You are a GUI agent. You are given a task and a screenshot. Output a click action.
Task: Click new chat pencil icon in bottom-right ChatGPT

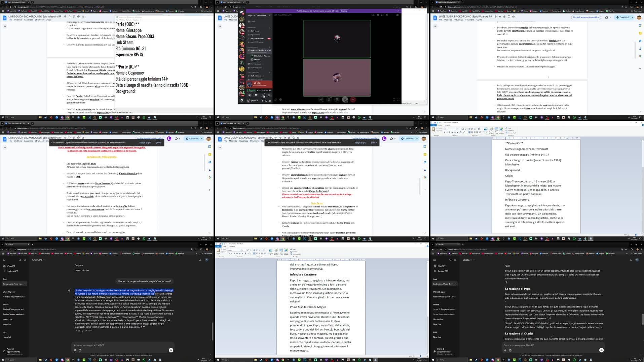(455, 260)
